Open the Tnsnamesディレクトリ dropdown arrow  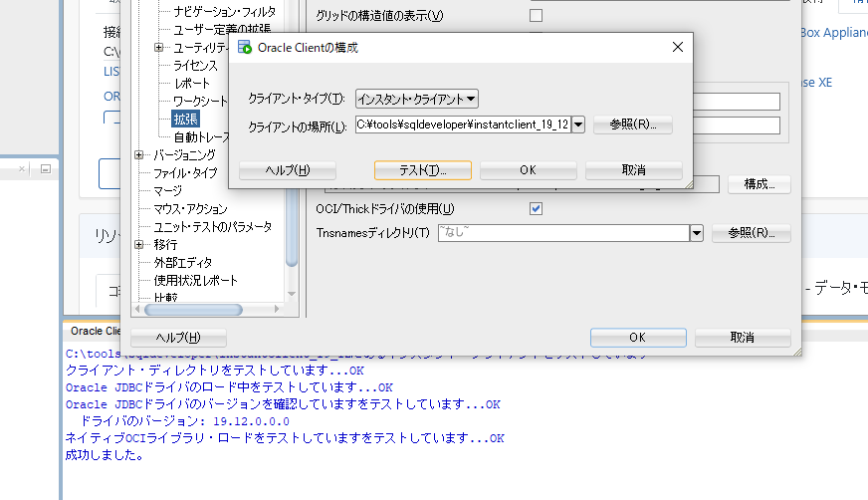[696, 233]
